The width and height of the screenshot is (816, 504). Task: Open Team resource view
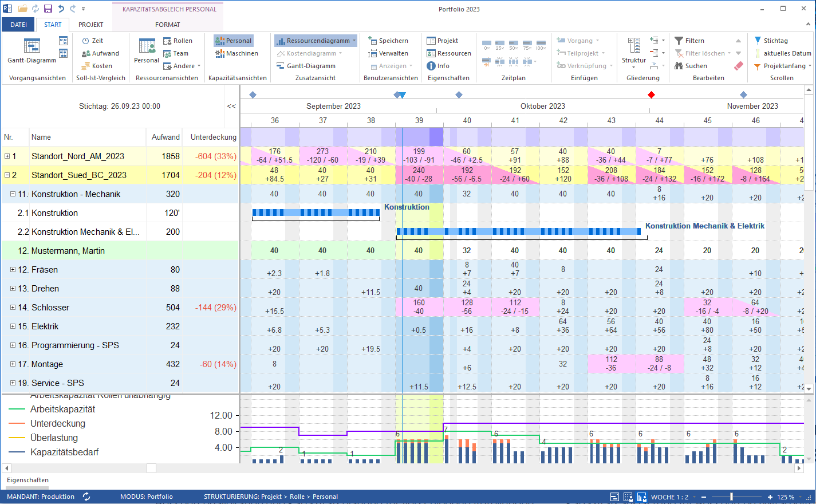coord(176,53)
